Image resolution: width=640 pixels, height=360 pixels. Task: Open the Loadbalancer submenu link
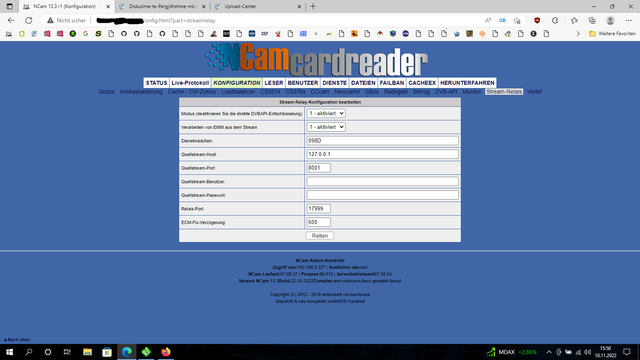point(238,92)
